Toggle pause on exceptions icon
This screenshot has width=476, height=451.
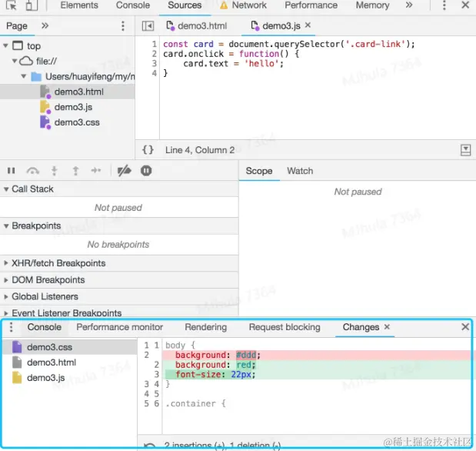click(x=146, y=171)
